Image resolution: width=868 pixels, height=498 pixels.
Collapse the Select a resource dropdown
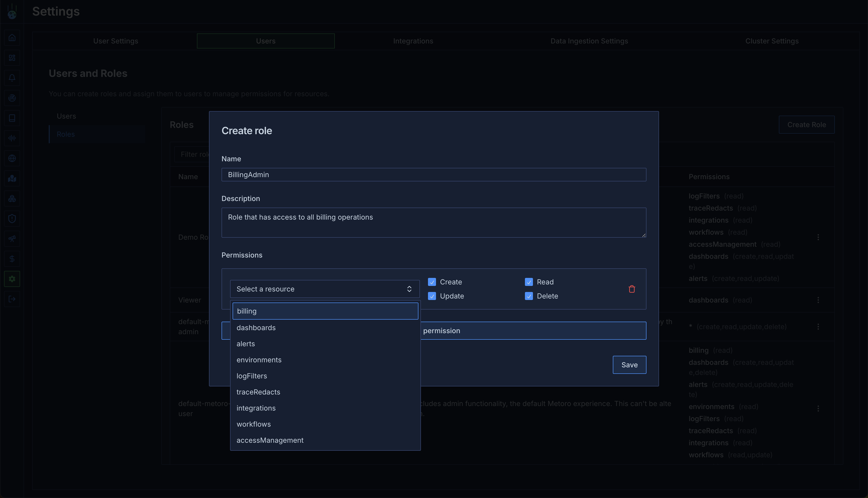click(324, 289)
